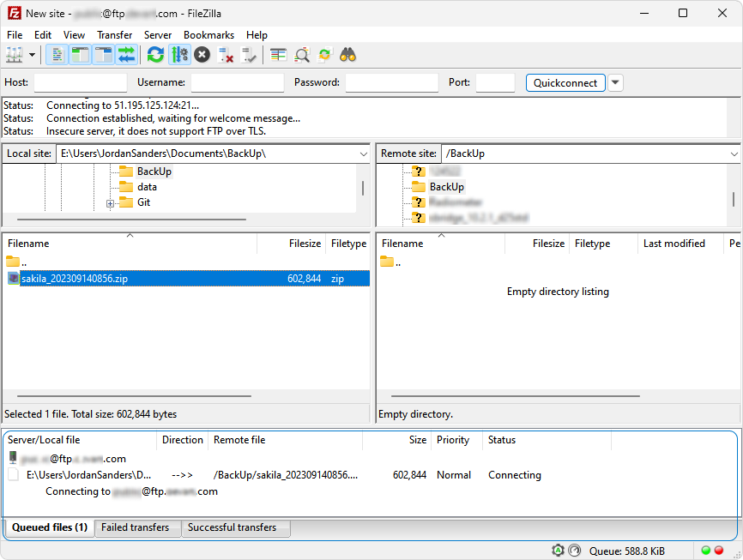743x560 pixels.
Task: Toggle local directory tree display
Action: click(x=80, y=56)
